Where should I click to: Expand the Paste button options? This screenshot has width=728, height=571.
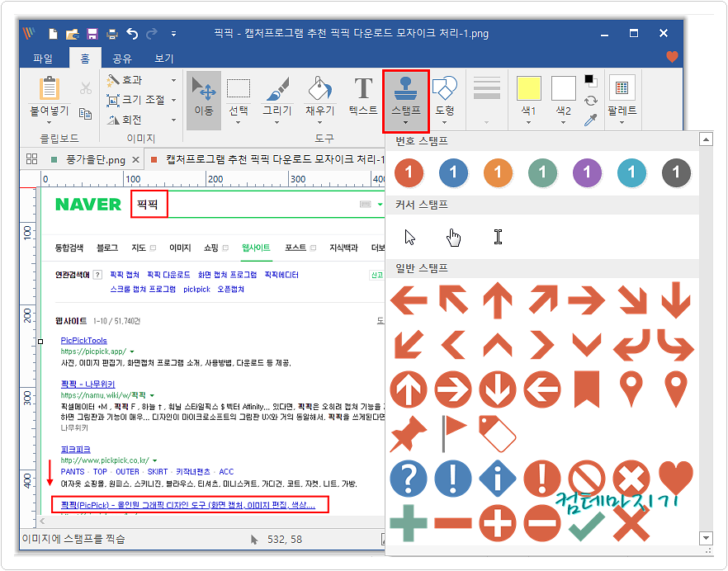pyautogui.click(x=50, y=123)
